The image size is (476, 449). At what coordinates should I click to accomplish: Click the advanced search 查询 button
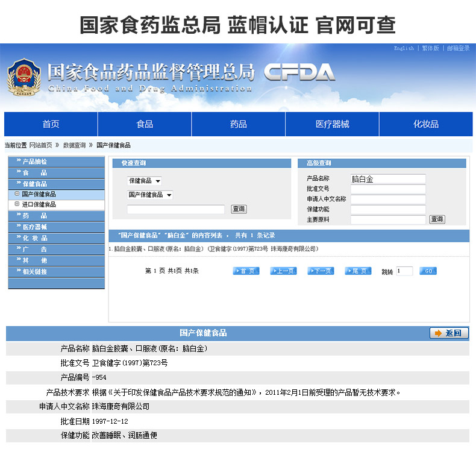437,219
